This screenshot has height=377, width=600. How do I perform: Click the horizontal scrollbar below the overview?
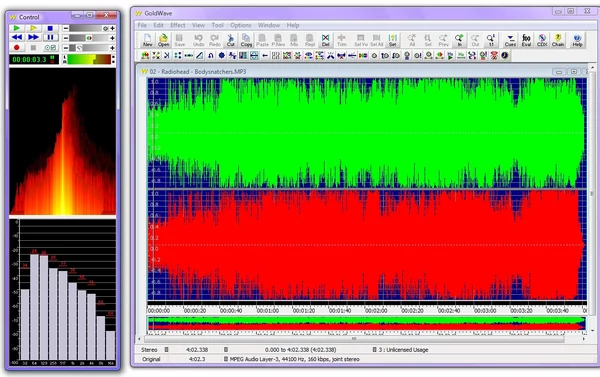pyautogui.click(x=354, y=339)
